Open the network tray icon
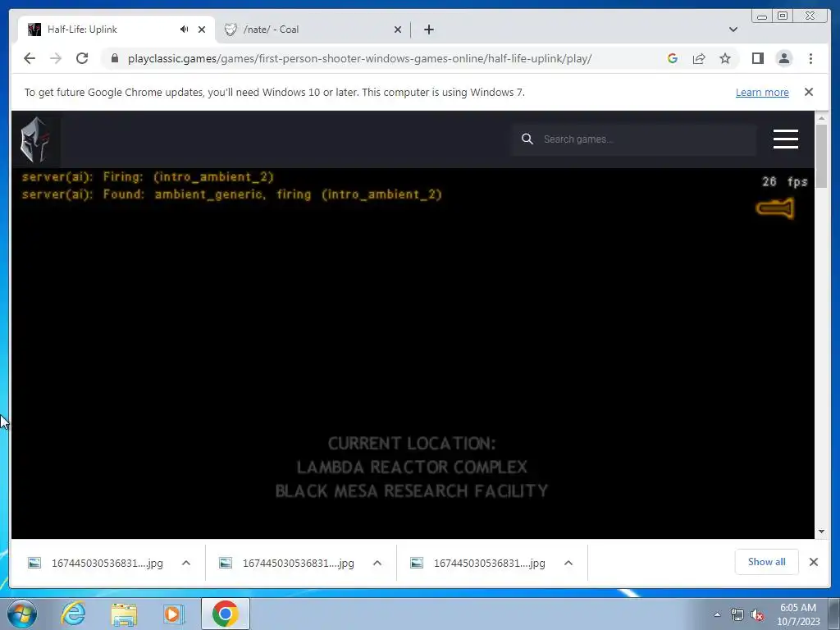Screen dimensions: 840x630 point(737,614)
